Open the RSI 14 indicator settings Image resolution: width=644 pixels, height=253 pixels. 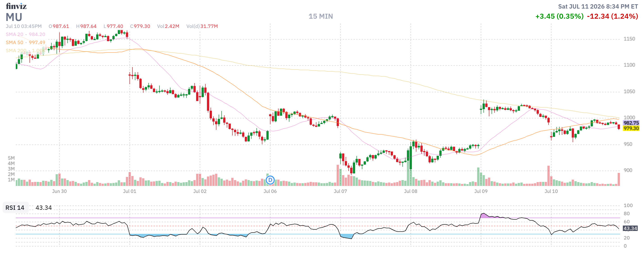tap(15, 208)
